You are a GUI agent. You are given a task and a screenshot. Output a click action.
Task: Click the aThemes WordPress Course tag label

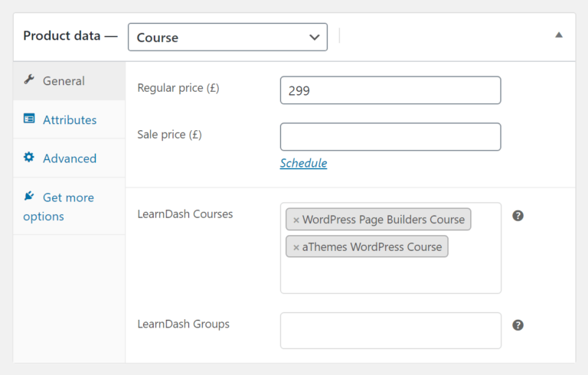372,247
